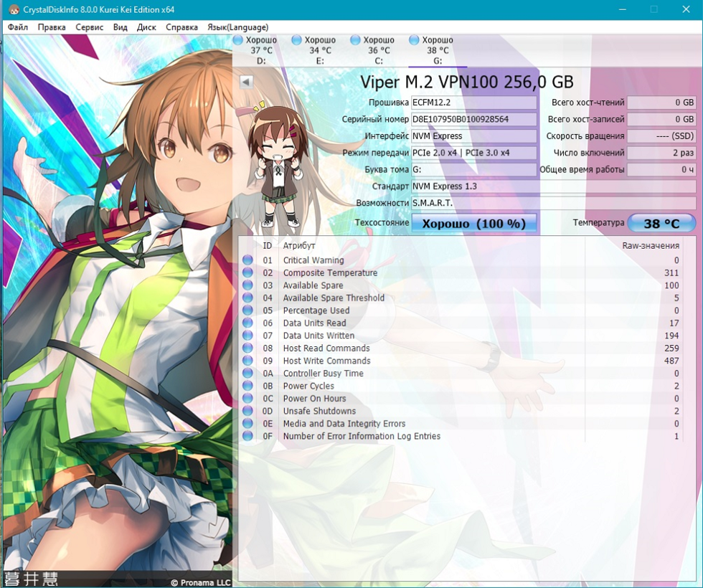The width and height of the screenshot is (703, 588).
Task: Click the ID column header
Action: [x=267, y=245]
